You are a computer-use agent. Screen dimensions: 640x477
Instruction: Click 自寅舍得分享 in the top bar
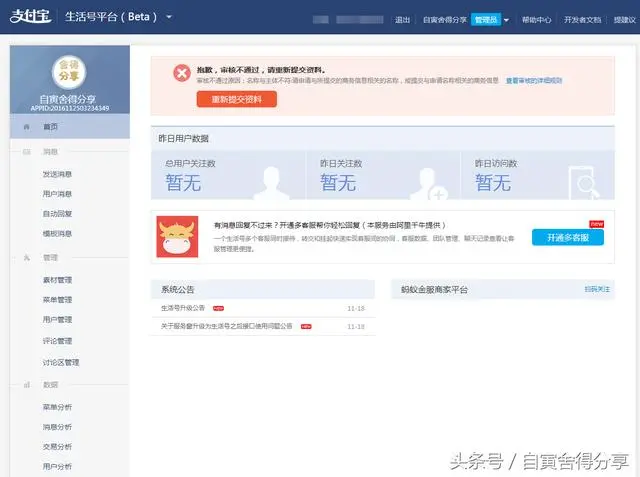click(x=444, y=20)
